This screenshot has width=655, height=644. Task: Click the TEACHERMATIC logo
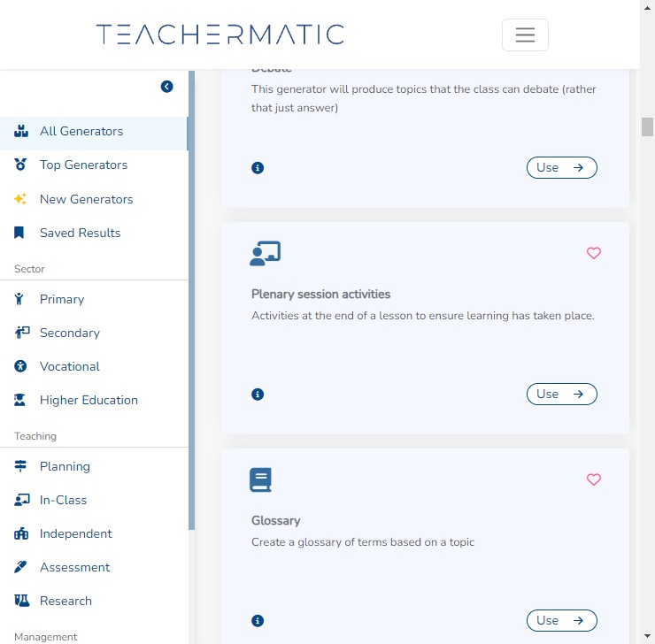pos(220,34)
